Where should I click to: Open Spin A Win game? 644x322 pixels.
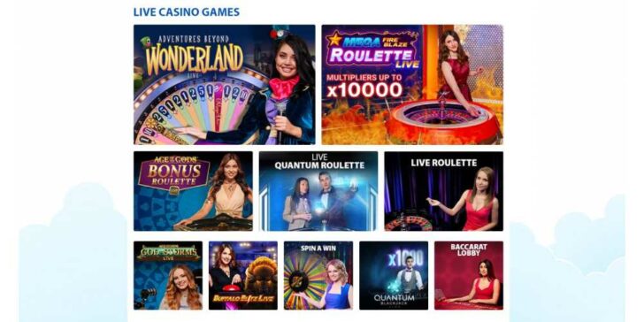(x=318, y=275)
